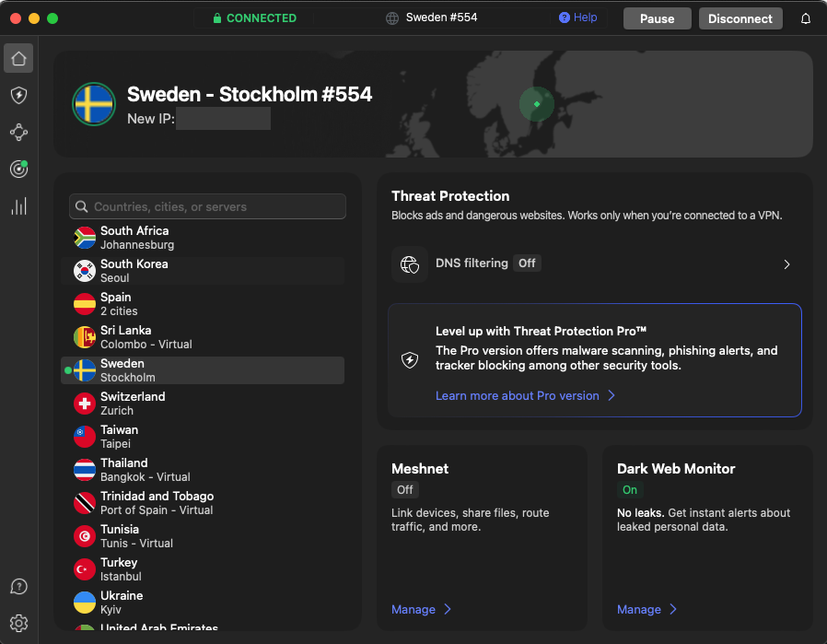Image resolution: width=827 pixels, height=644 pixels.
Task: Click the globe icon next to Sweden #554
Action: click(x=392, y=18)
